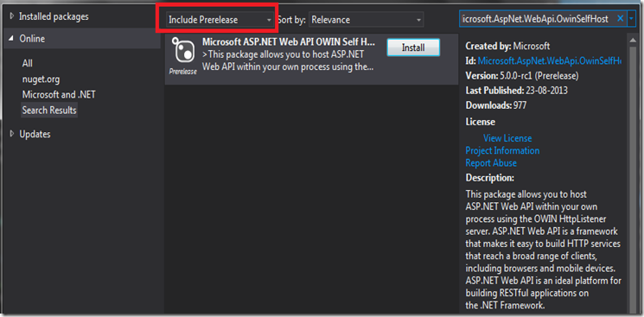Collapse the Online section

click(x=11, y=39)
